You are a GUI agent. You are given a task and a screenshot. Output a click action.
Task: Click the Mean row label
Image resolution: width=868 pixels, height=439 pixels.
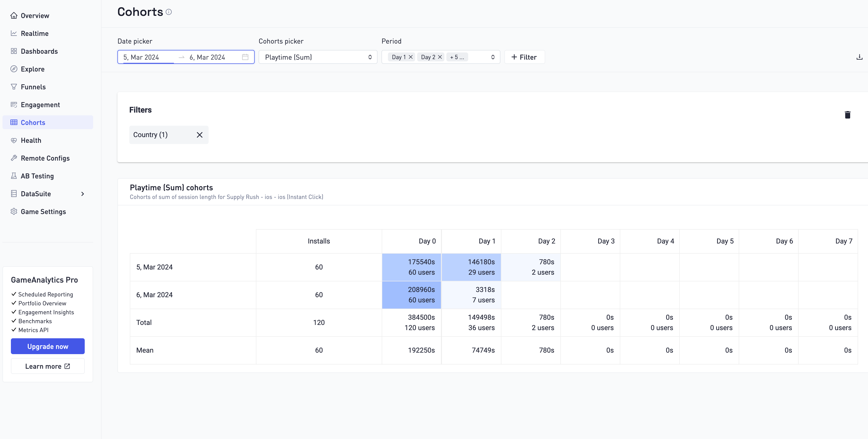145,350
